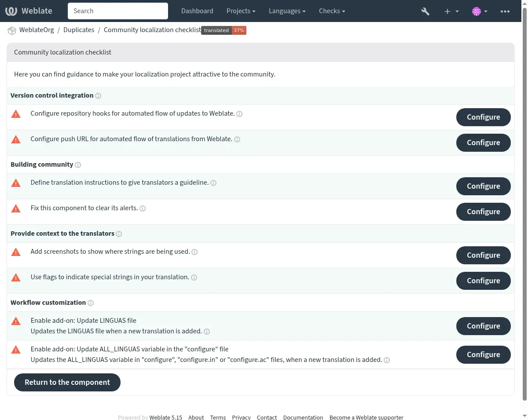This screenshot has height=420, width=528.
Task: Open the plus add-new menu
Action: click(451, 11)
